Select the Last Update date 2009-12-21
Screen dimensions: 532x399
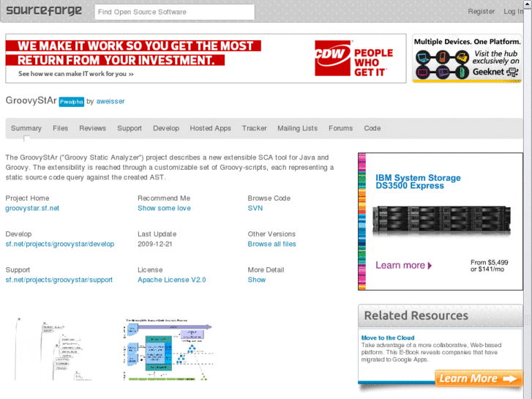(x=155, y=244)
